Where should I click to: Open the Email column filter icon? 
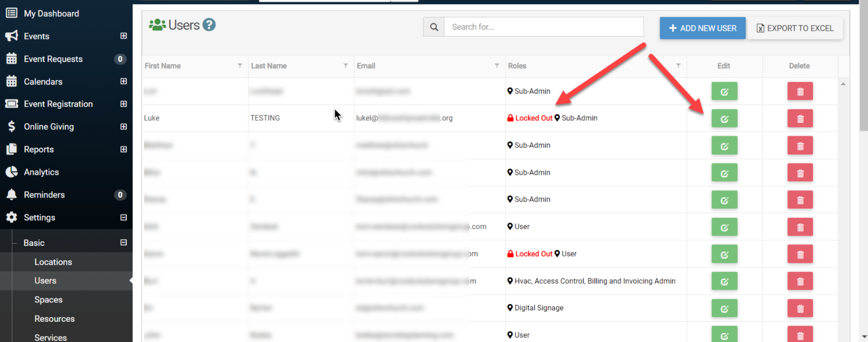(x=497, y=66)
